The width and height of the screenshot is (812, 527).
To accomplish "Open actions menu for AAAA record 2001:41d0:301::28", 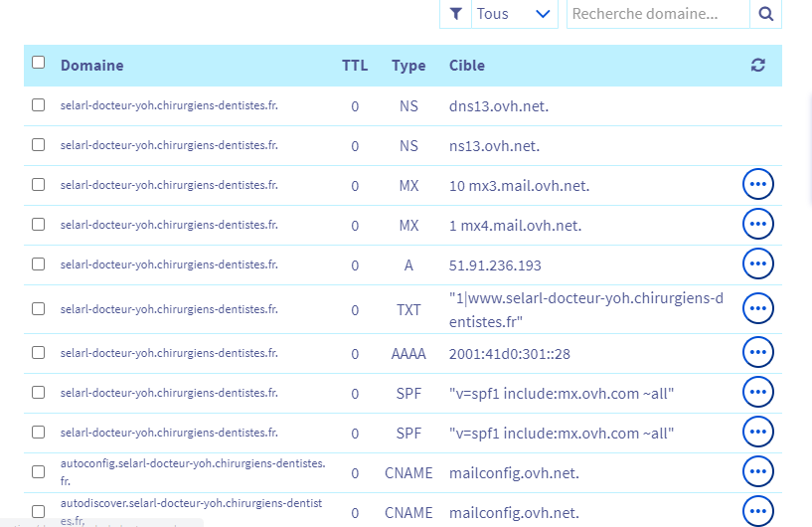I will [x=758, y=352].
